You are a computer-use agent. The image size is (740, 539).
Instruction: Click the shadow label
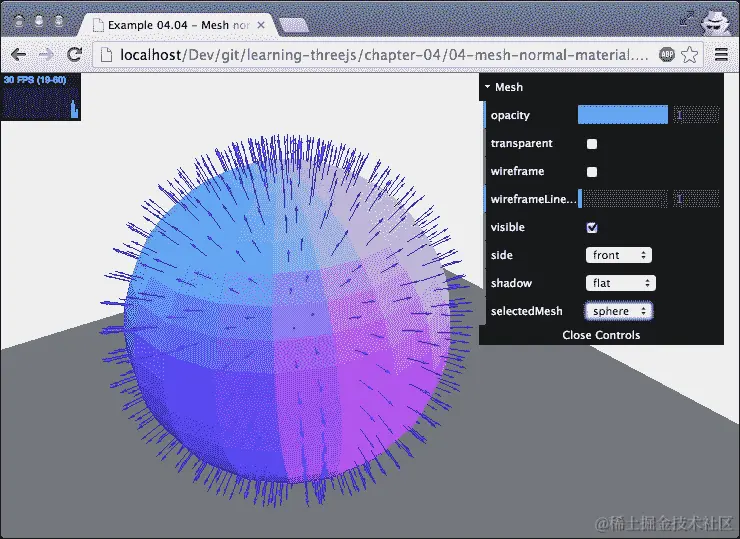511,283
